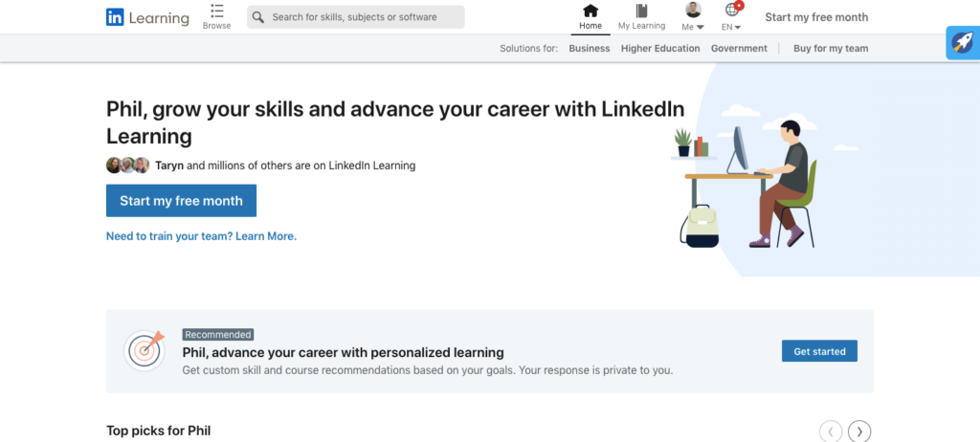The image size is (980, 442).
Task: Open My Learning book icon
Action: tap(641, 11)
